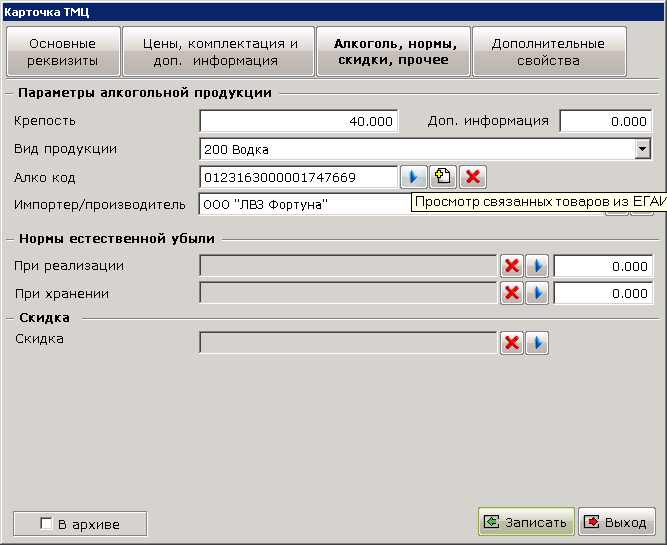Click the Записать button
Screen dimensions: 667x545
tap(526, 522)
